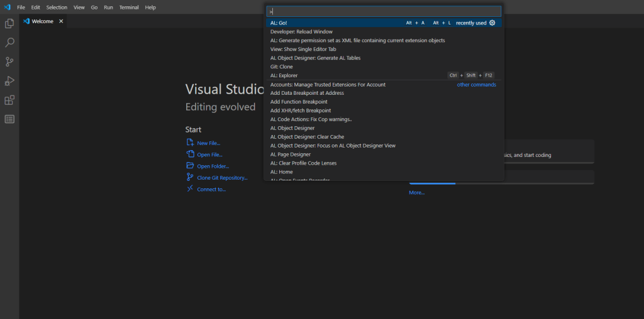Image resolution: width=644 pixels, height=319 pixels.
Task: Open the Explorer view in activity bar
Action: tap(9, 23)
